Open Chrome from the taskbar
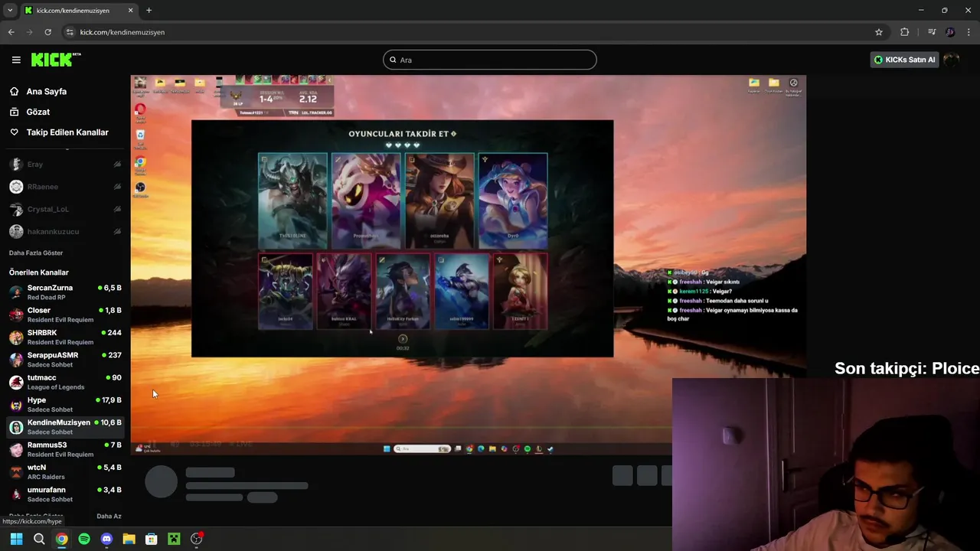 pyautogui.click(x=61, y=539)
